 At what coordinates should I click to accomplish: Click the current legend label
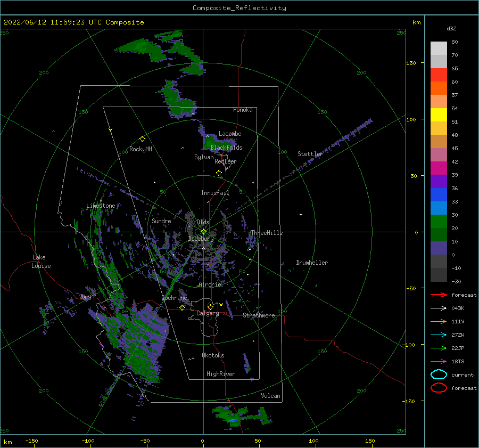463,374
